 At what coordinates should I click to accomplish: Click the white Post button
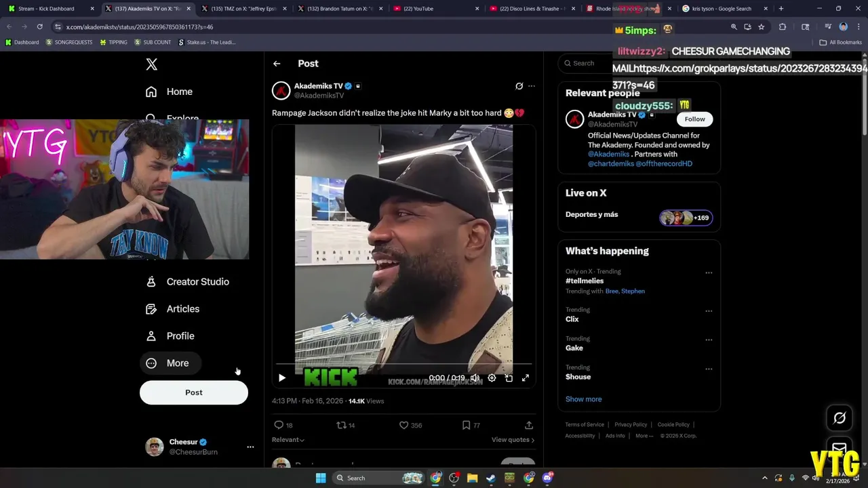[x=194, y=392]
